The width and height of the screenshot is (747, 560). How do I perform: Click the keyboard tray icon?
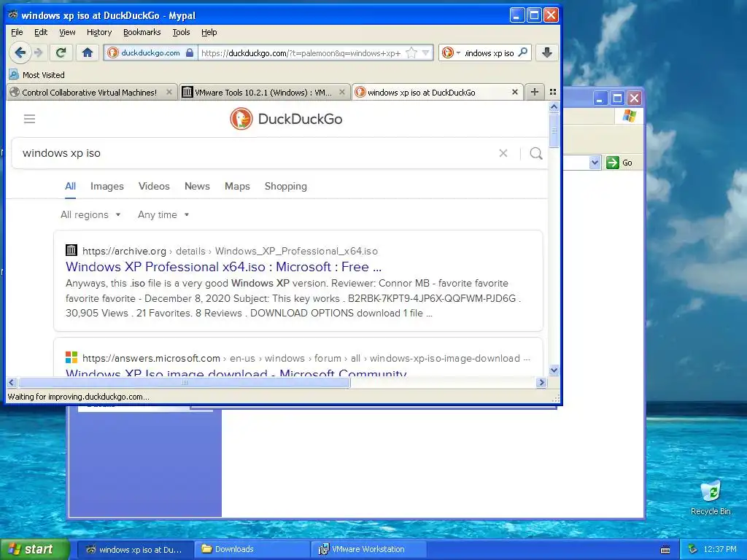click(665, 550)
